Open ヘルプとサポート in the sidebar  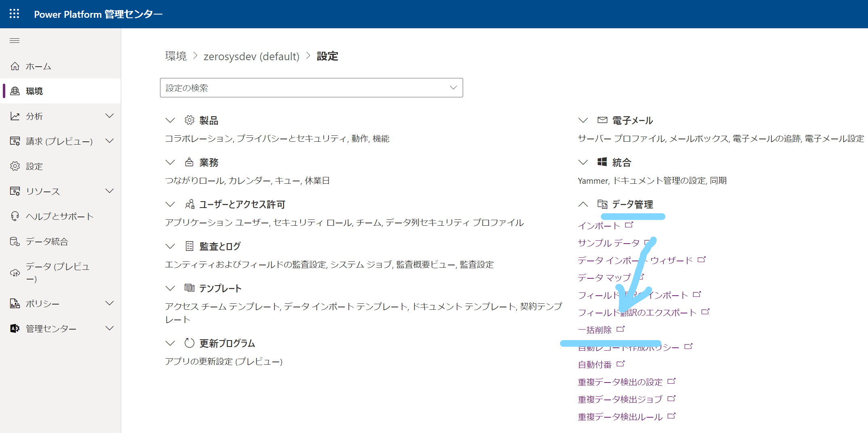[61, 216]
